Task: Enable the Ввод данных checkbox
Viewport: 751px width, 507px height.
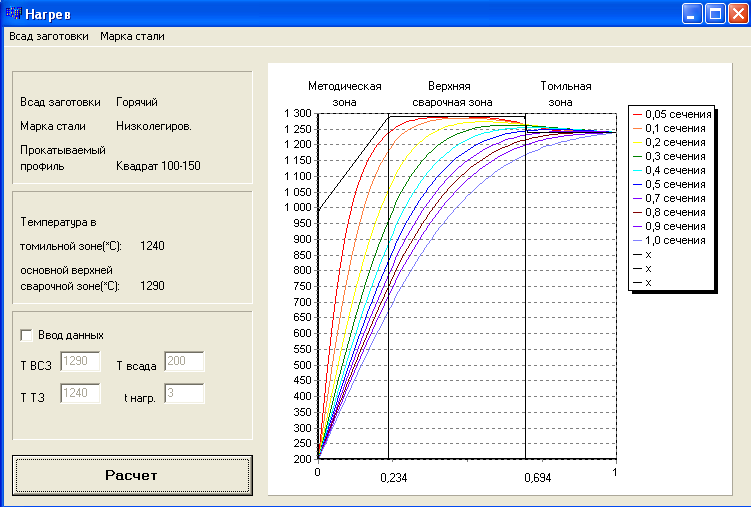Action: click(x=27, y=335)
